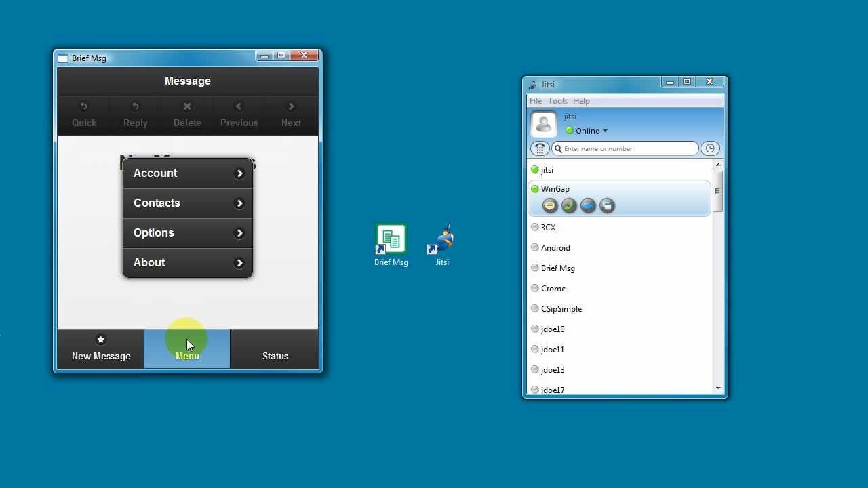Select Account in the popup menu
Image resolution: width=868 pixels, height=488 pixels.
[188, 174]
